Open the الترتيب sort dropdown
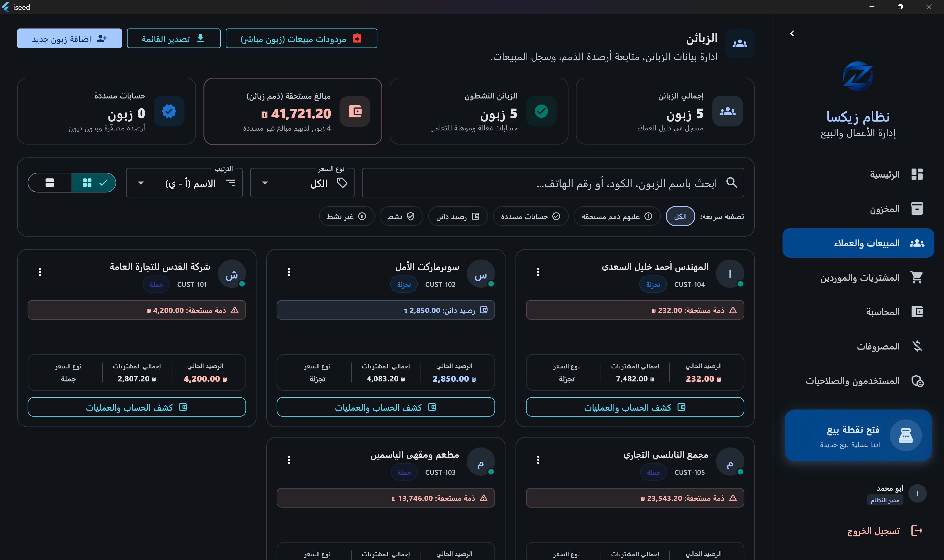 (x=184, y=183)
